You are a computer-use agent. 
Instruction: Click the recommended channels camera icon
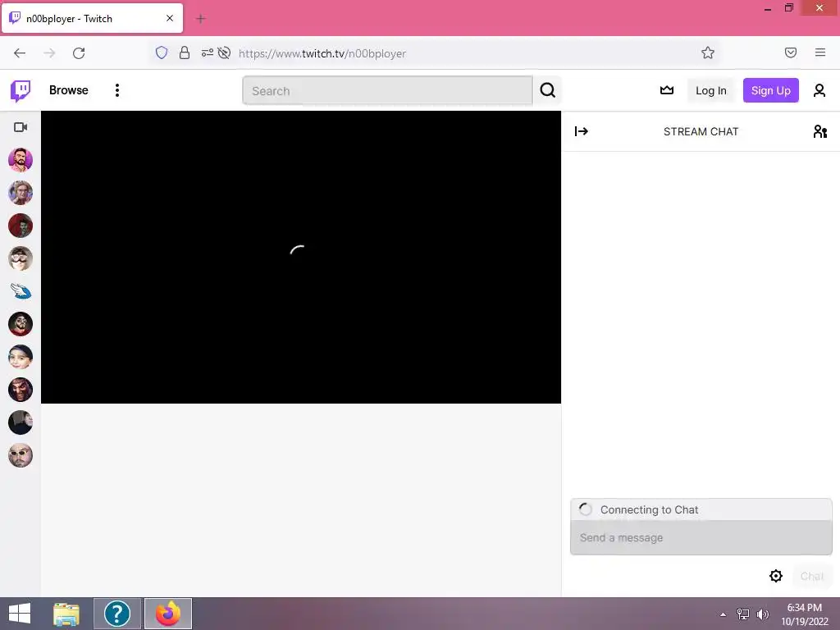coord(21,127)
